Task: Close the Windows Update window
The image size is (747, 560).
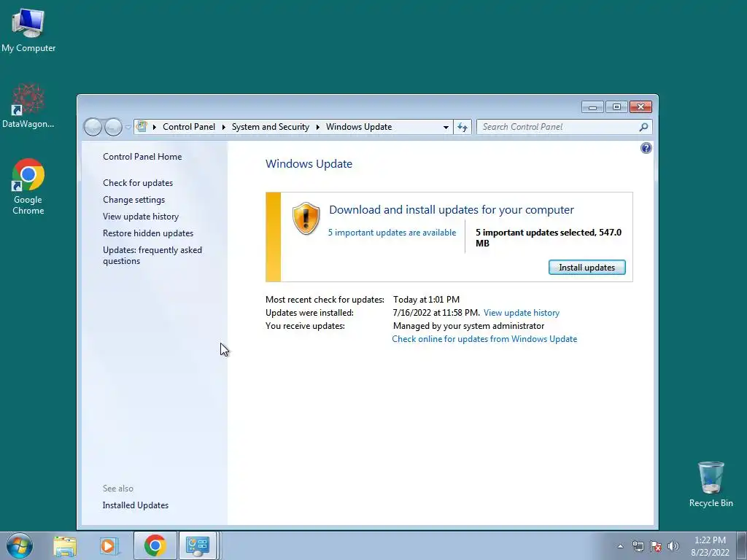Action: coord(640,107)
